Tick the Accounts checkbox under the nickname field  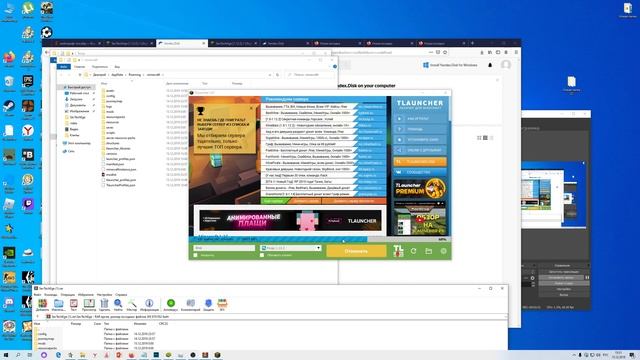(196, 255)
